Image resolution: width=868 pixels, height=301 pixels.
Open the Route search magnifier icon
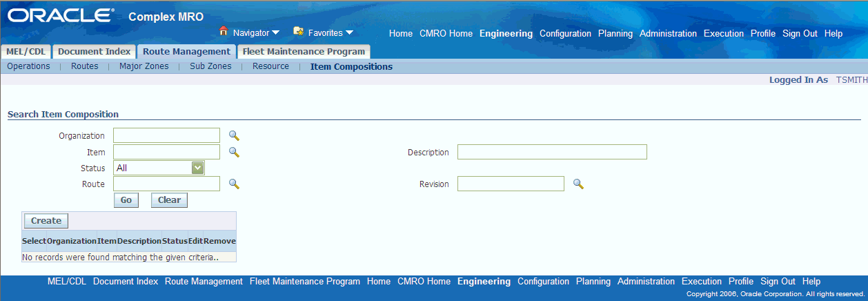234,184
